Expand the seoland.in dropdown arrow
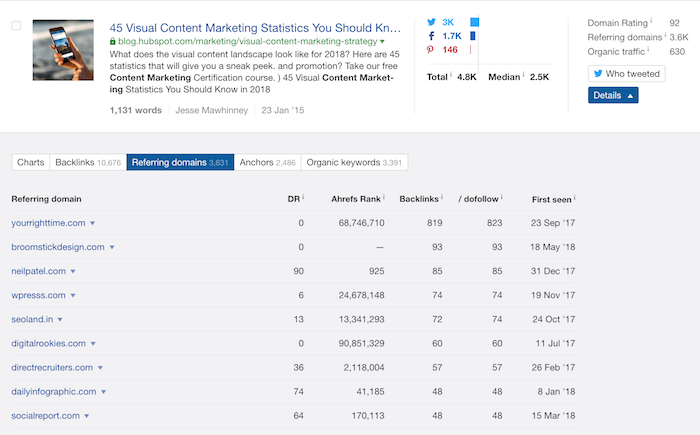This screenshot has height=435, width=700. (60, 319)
